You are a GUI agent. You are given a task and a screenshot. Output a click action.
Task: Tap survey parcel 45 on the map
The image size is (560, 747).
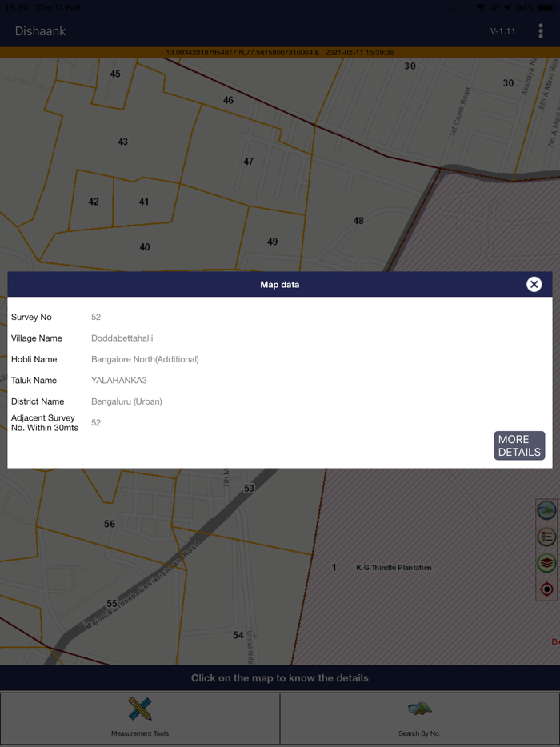click(x=115, y=74)
